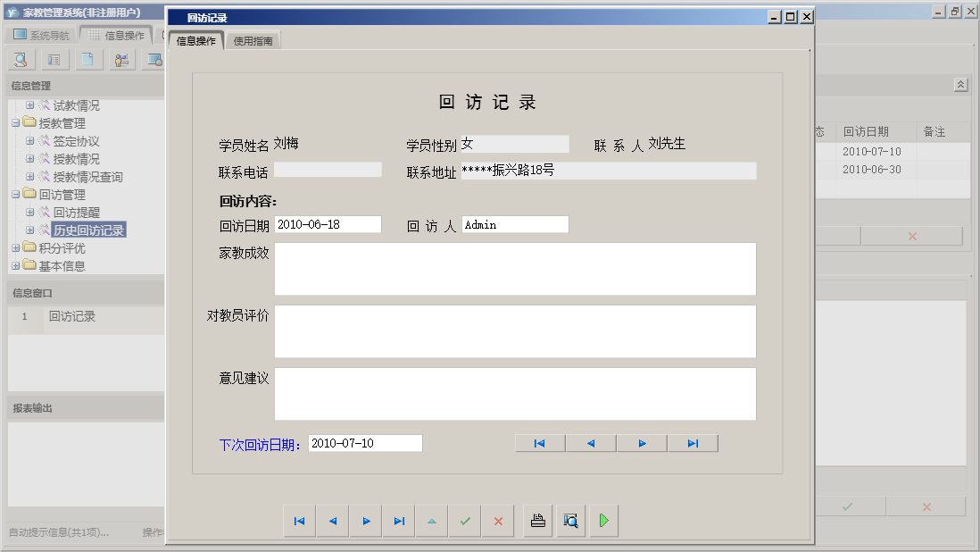Click the monitor-with-globe toolbar icon
This screenshot has height=552, width=980.
[x=154, y=59]
